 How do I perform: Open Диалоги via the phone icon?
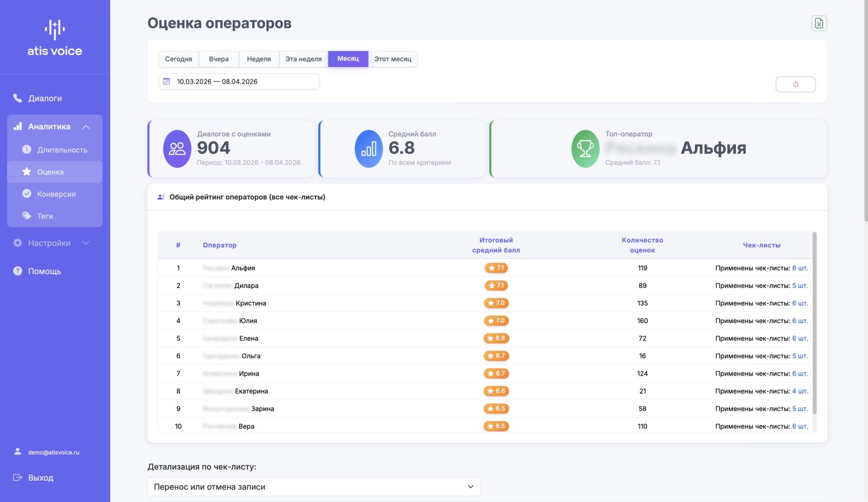(18, 98)
